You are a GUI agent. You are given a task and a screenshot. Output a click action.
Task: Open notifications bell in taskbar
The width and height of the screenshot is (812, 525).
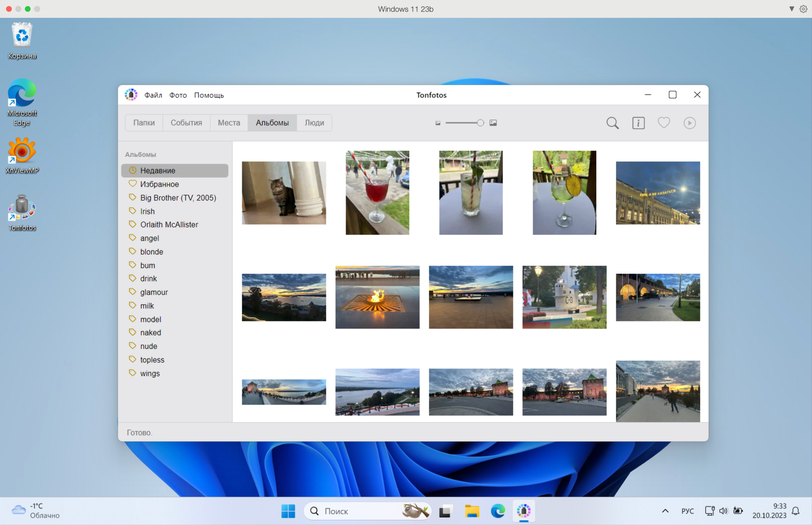[x=796, y=511]
